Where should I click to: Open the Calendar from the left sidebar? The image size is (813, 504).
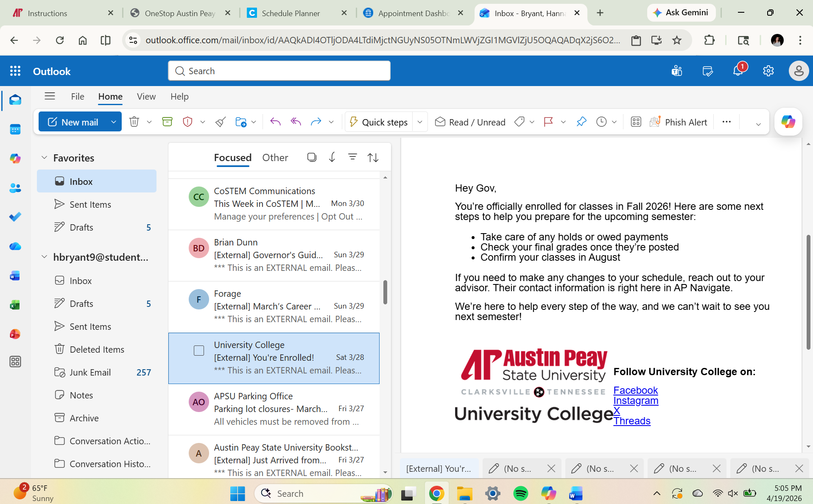pos(15,129)
